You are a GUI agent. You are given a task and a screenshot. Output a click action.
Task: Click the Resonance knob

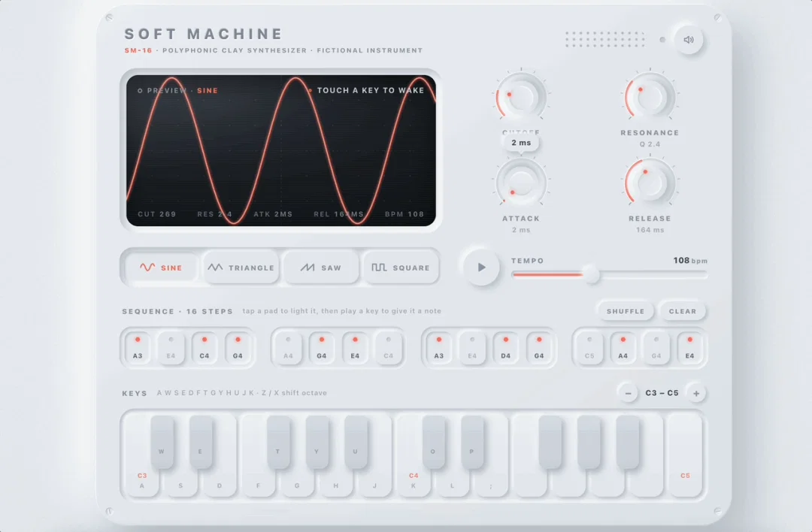[650, 97]
